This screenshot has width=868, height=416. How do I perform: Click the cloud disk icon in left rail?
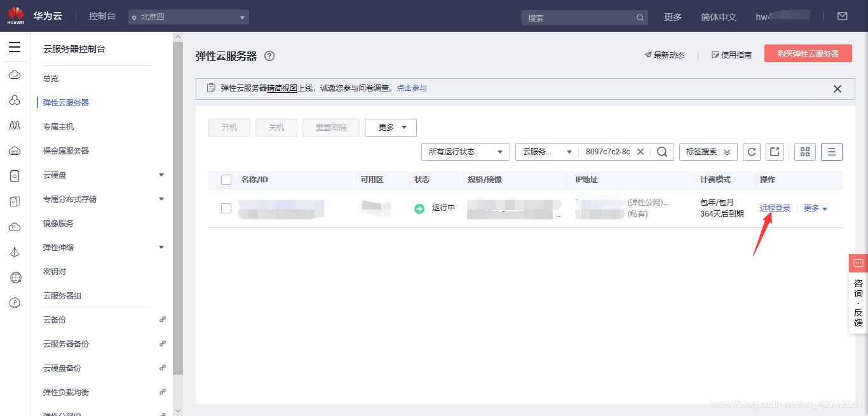point(15,151)
